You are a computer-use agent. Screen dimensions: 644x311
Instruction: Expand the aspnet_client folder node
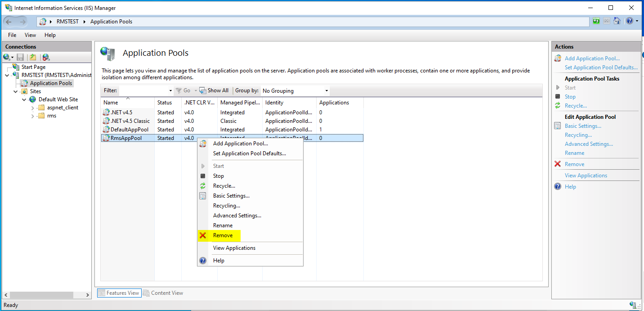pyautogui.click(x=33, y=108)
